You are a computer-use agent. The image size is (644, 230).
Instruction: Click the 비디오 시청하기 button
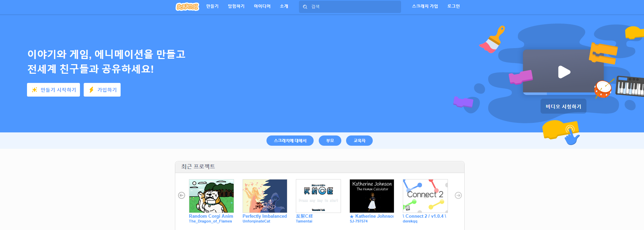(x=563, y=106)
